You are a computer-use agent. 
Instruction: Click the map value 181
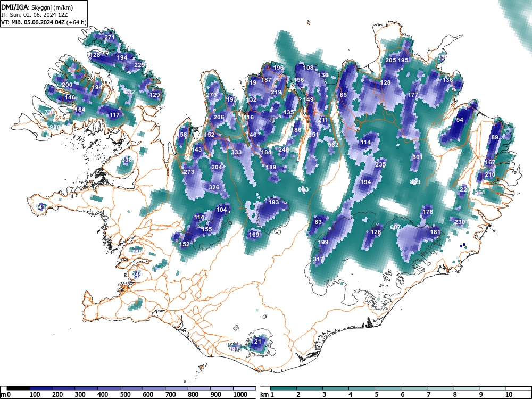coord(435,232)
